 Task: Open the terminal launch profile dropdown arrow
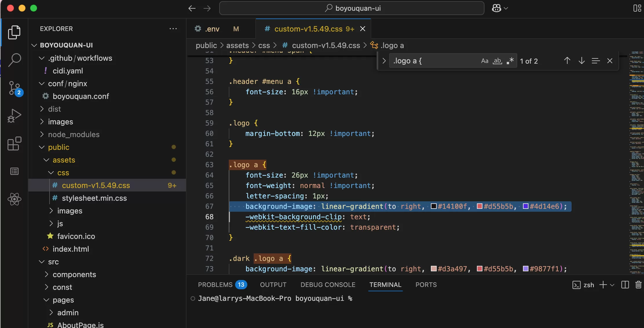coord(612,285)
